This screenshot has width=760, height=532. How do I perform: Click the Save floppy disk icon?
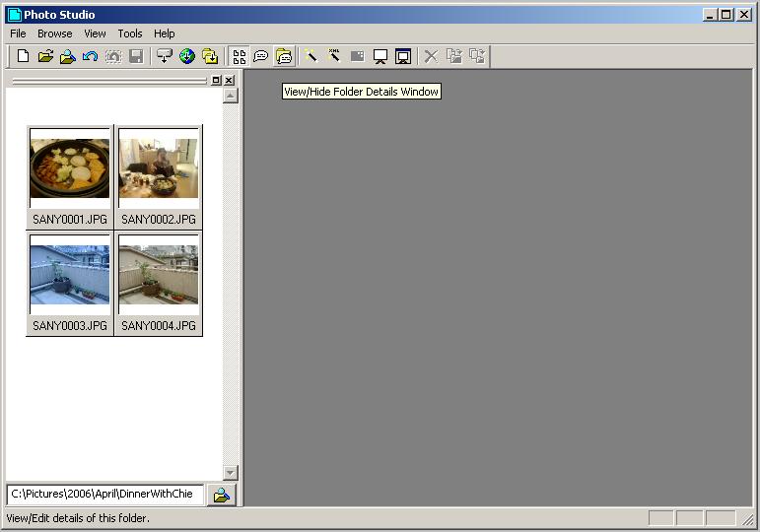136,56
